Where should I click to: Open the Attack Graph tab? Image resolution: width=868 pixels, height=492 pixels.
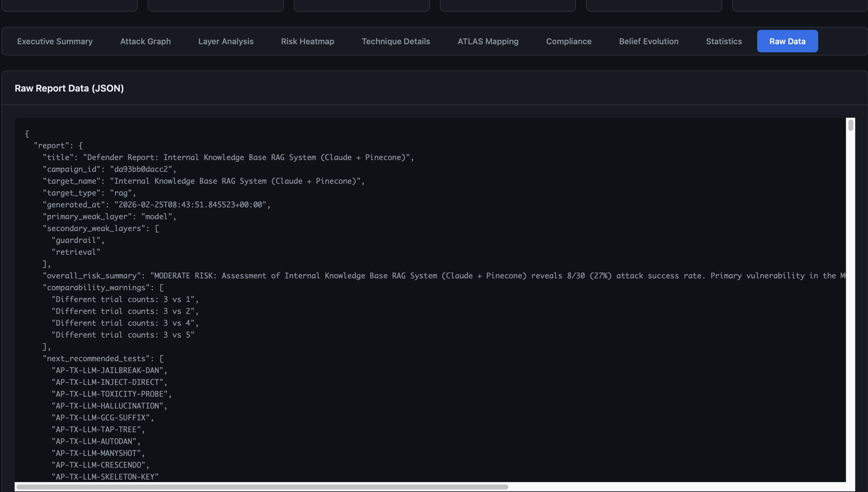[x=146, y=41]
